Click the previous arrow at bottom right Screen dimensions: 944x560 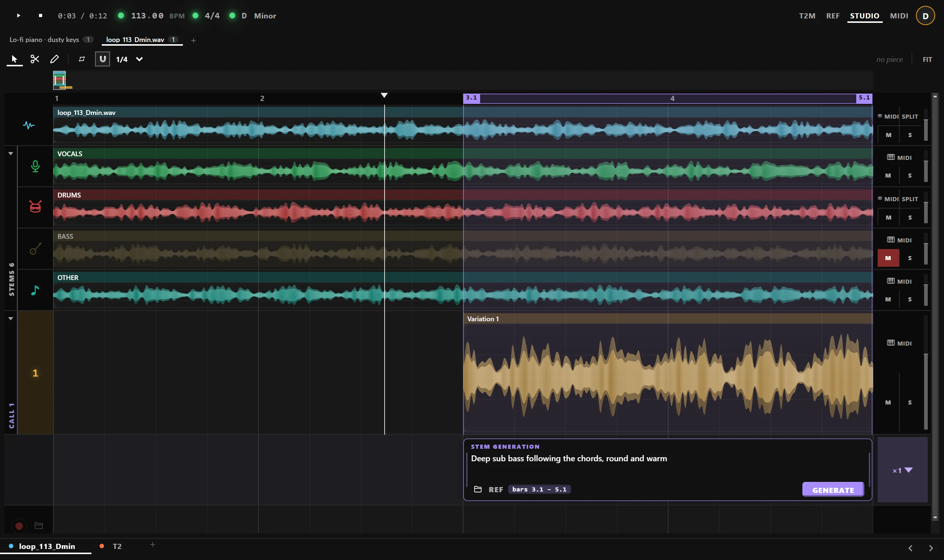910,548
